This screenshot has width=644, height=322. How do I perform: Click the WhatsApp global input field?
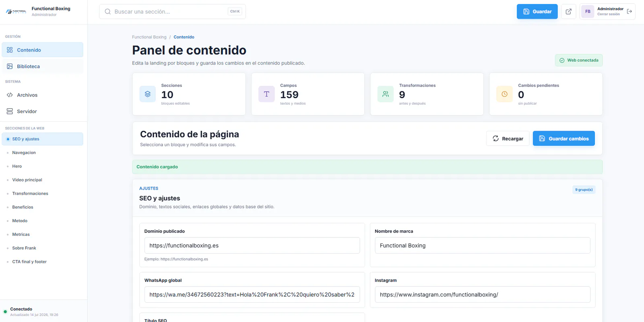click(252, 295)
